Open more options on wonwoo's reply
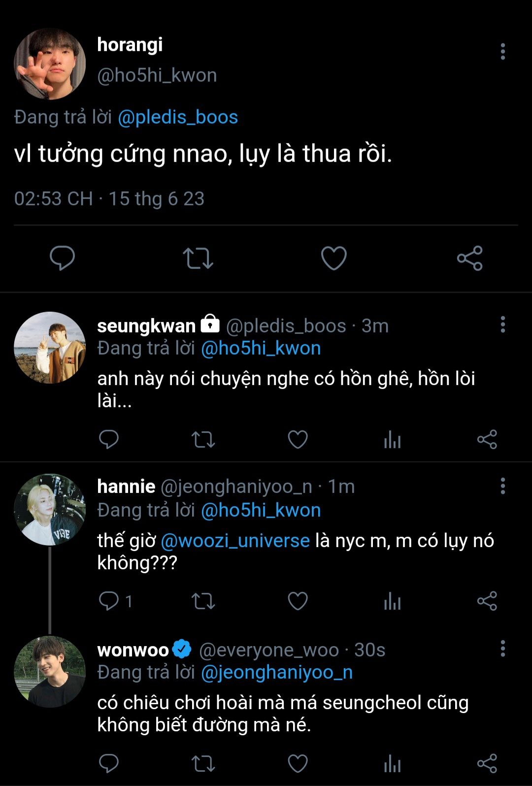This screenshot has height=786, width=532. [x=502, y=649]
